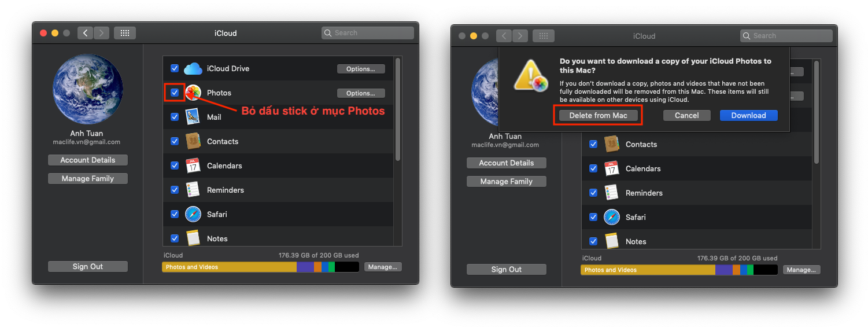868x327 pixels.
Task: Go back using left window's back arrow
Action: pyautogui.click(x=86, y=33)
